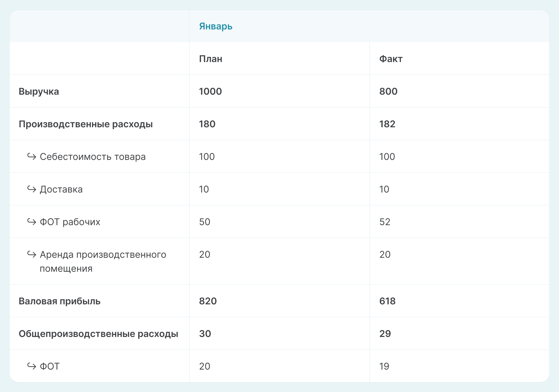Click the arrow icon beside Себестоимость товара
The width and height of the screenshot is (559, 392).
pos(31,157)
